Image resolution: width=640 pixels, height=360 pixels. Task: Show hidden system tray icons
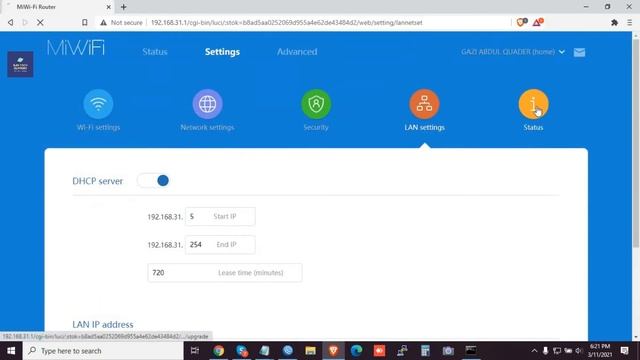(534, 351)
